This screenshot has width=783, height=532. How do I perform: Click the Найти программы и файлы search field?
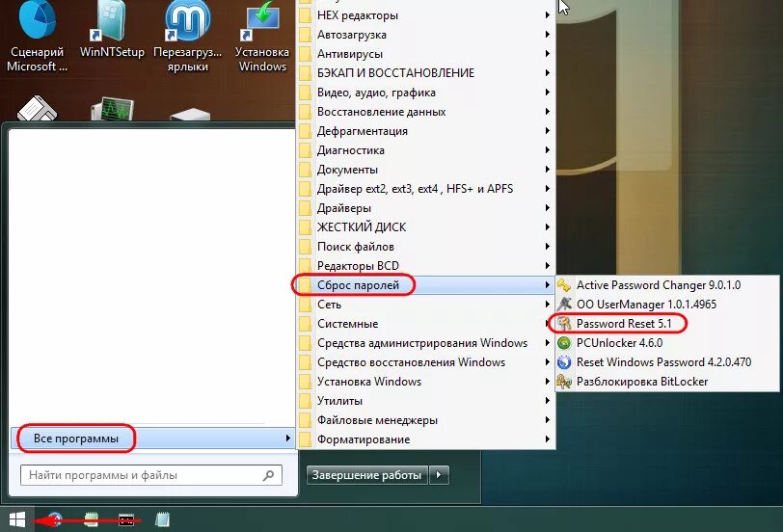point(151,475)
